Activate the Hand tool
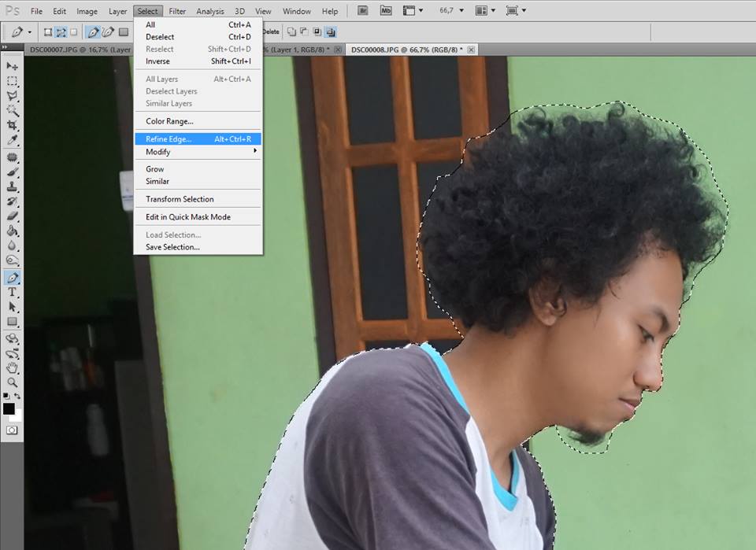Screen dimensions: 756x550 [x=13, y=367]
